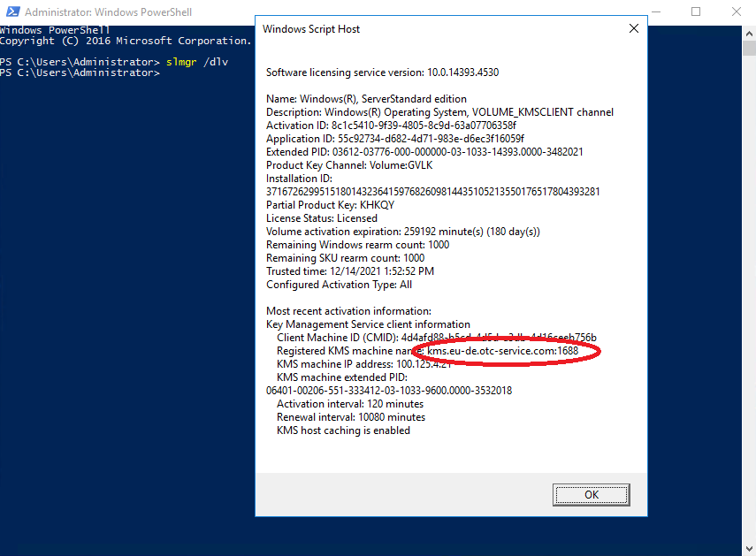The width and height of the screenshot is (756, 556).
Task: Click kms.eu-de.otc-service.com:1688 machine name
Action: 502,351
